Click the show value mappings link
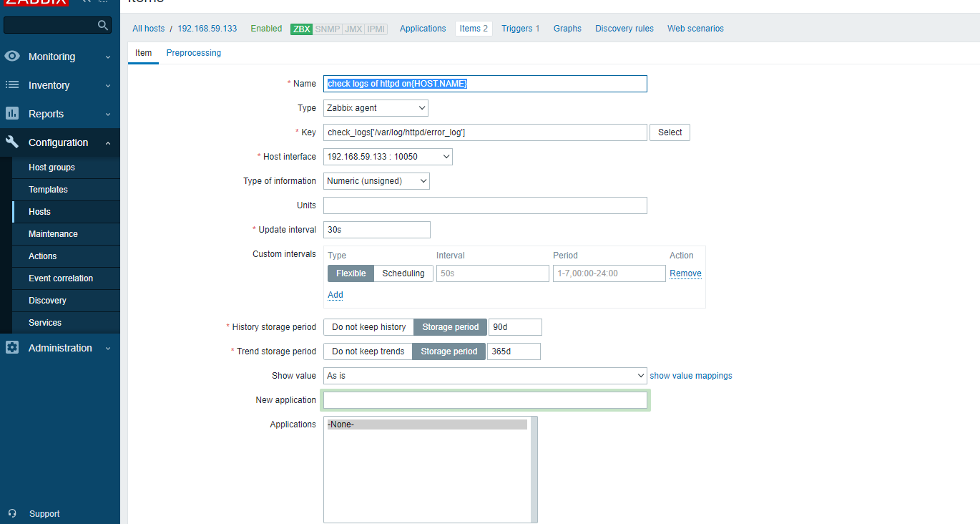Image resolution: width=980 pixels, height=524 pixels. pyautogui.click(x=690, y=376)
